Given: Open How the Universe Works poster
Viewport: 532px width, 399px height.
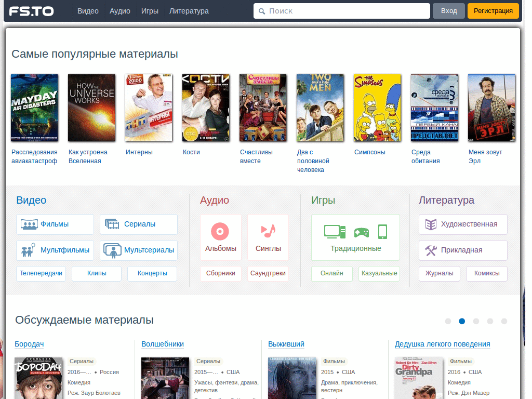Looking at the screenshot, I should click(91, 108).
